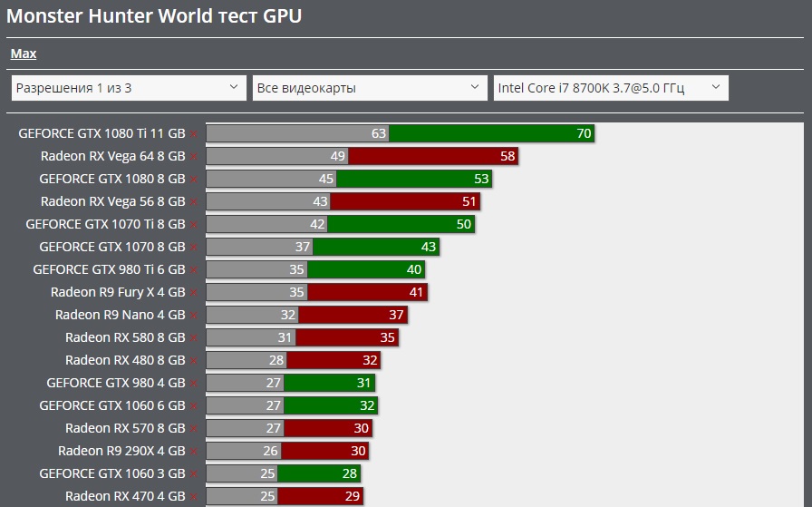
Task: Remove Radeon RX Vega 56 8 GB via red x
Action: pyautogui.click(x=194, y=201)
